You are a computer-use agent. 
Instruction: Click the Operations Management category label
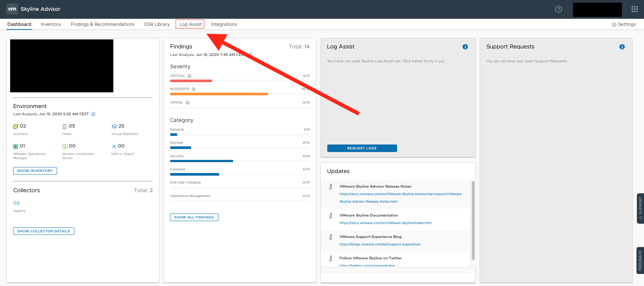pos(190,196)
